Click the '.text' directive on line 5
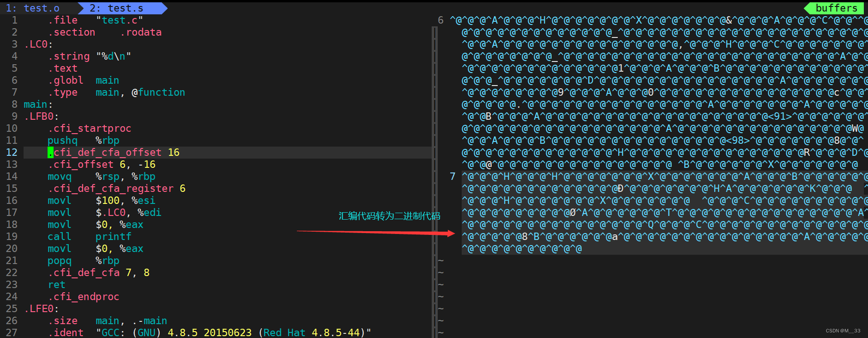The height and width of the screenshot is (338, 868). click(x=62, y=68)
